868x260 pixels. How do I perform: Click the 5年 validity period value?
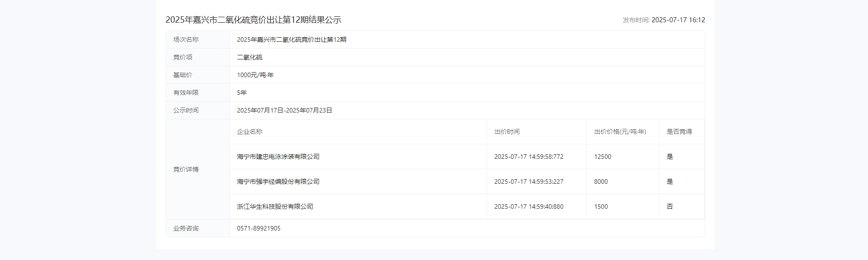point(242,93)
